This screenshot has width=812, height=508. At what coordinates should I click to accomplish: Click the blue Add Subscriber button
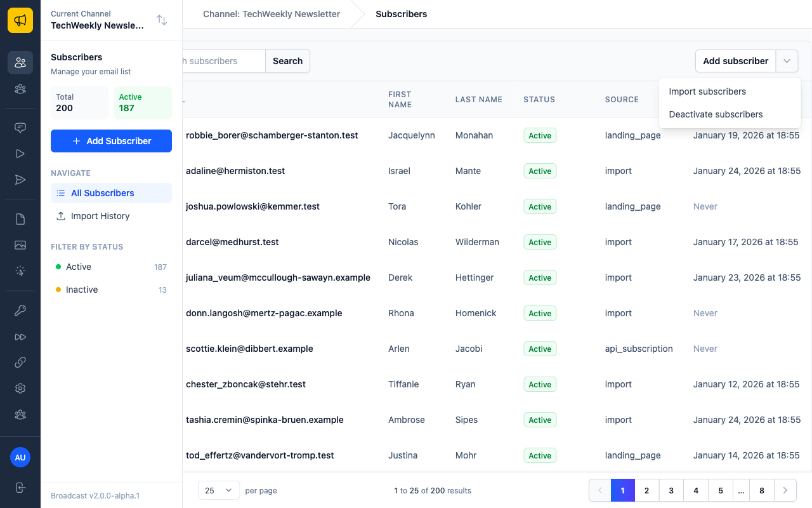[111, 141]
